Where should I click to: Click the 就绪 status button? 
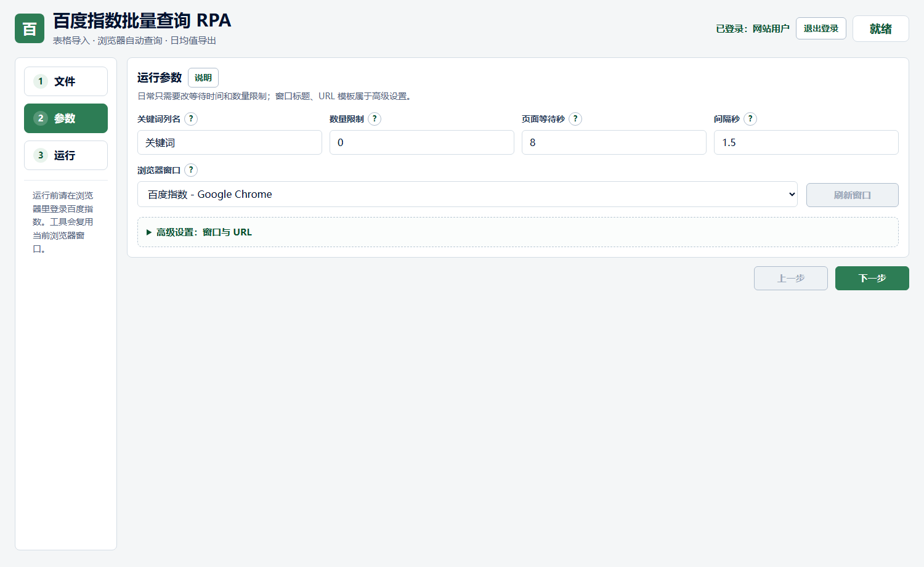tap(881, 29)
